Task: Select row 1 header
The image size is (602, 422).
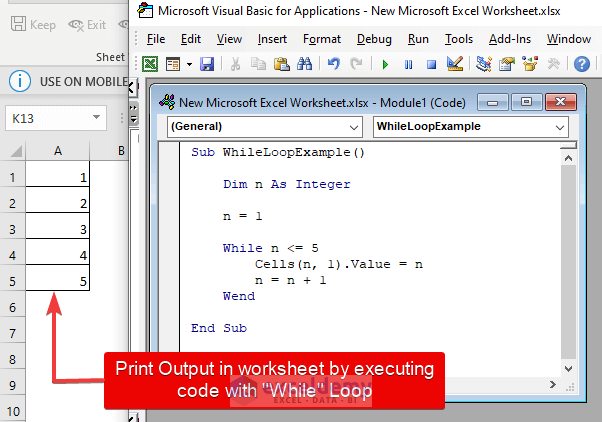Action: coord(13,177)
